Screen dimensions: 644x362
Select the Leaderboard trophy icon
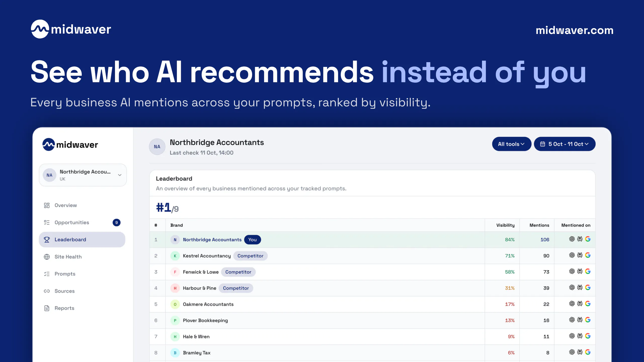click(47, 240)
